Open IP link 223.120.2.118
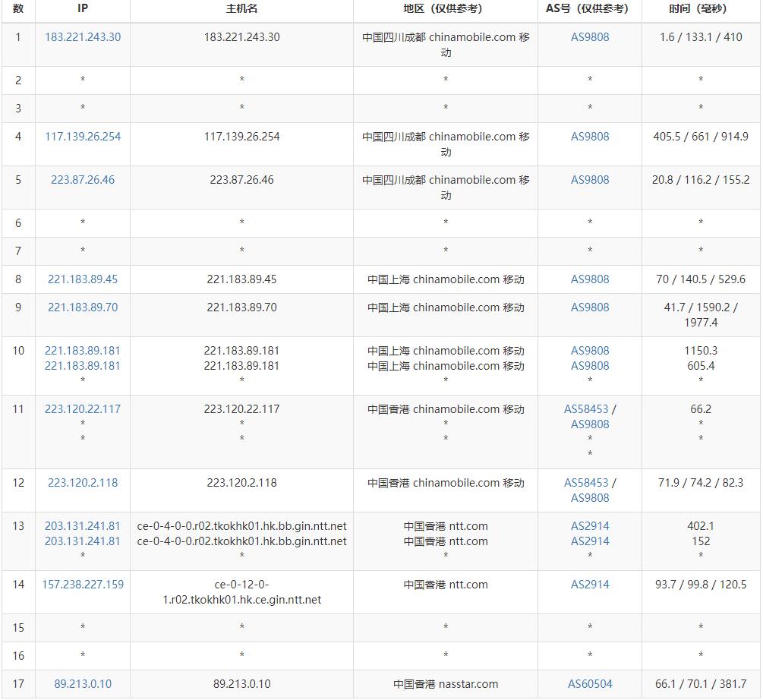Screen dimensions: 763x700 [83, 483]
